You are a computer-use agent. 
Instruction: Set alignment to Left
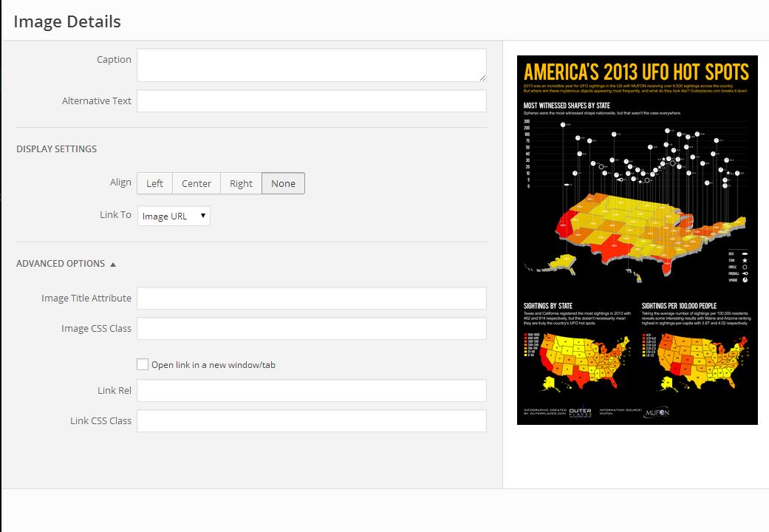(155, 183)
